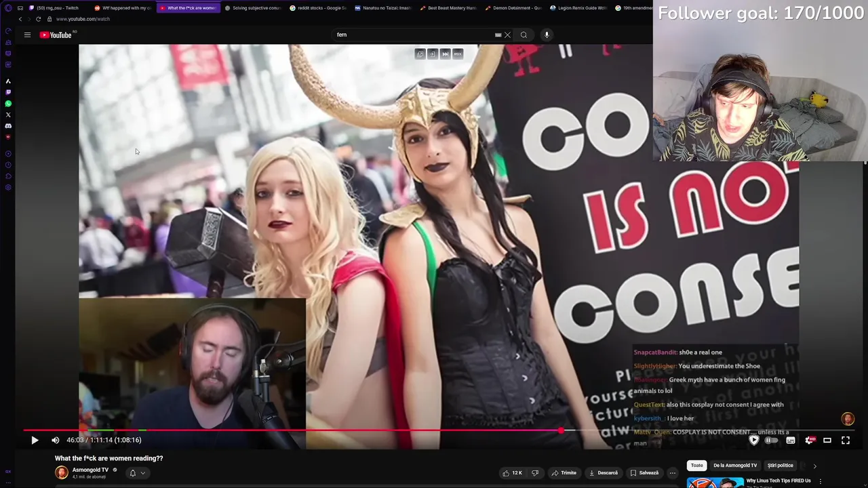Switch to Best Beast Mastery Hunter tab
The image size is (868, 488).
pos(448,7)
